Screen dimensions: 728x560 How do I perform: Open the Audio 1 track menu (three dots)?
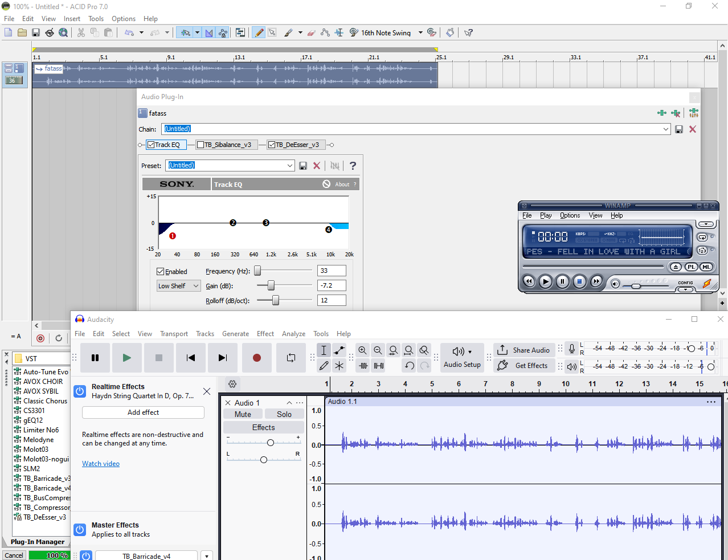click(300, 403)
